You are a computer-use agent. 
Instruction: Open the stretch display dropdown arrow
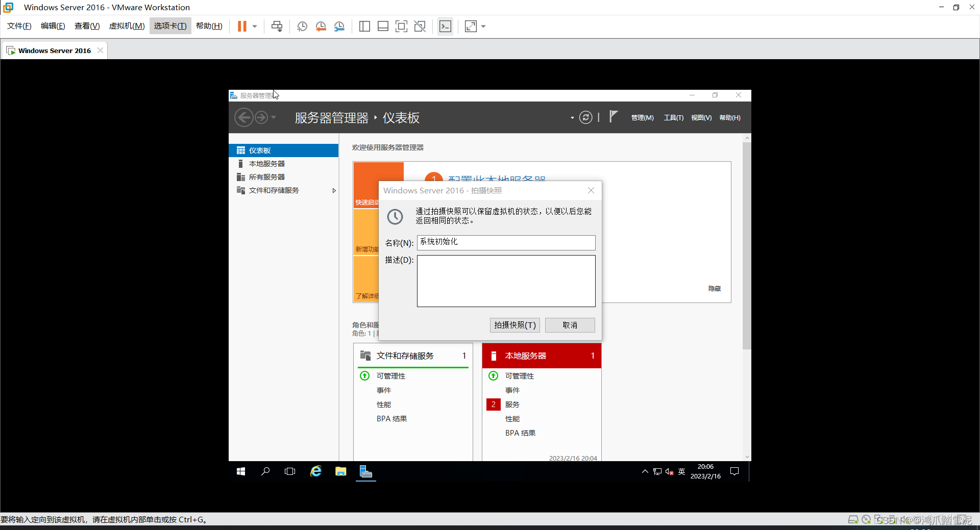click(483, 26)
